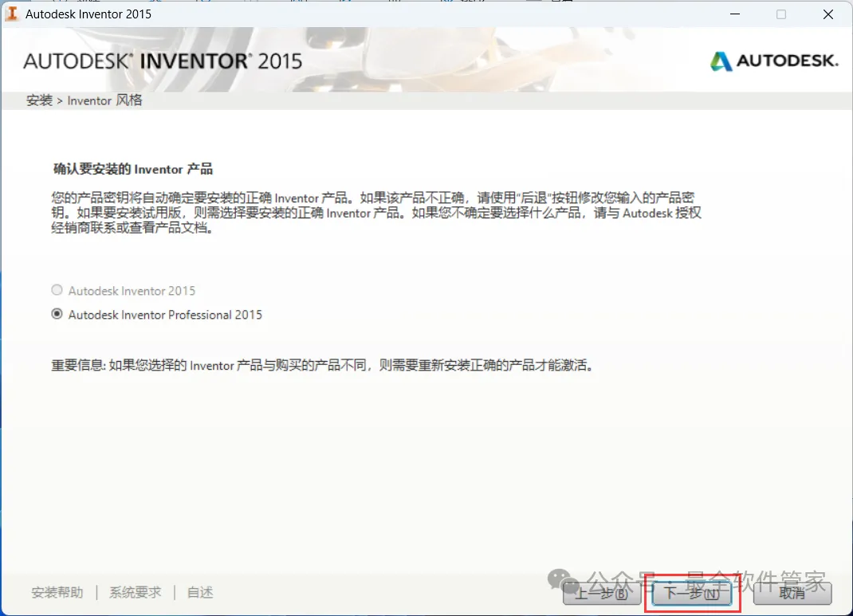Click the AUTODESK INVENTOR 2015 banner title
Viewport: 853px width, 616px height.
point(163,61)
